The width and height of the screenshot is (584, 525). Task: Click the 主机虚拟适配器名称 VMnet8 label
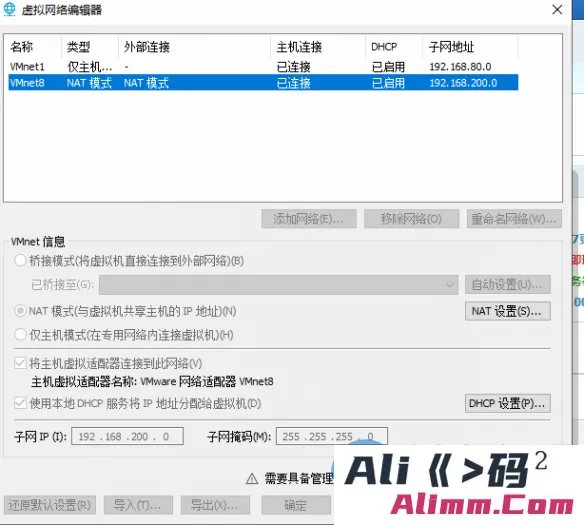152,382
